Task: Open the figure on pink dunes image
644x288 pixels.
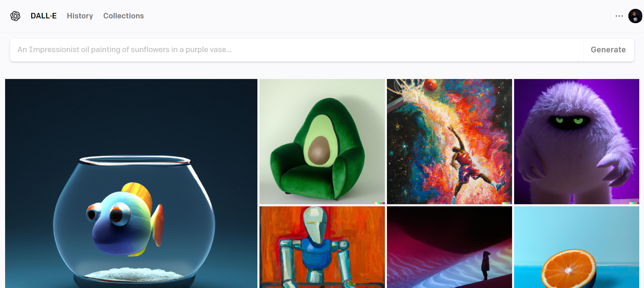Action: (x=450, y=247)
